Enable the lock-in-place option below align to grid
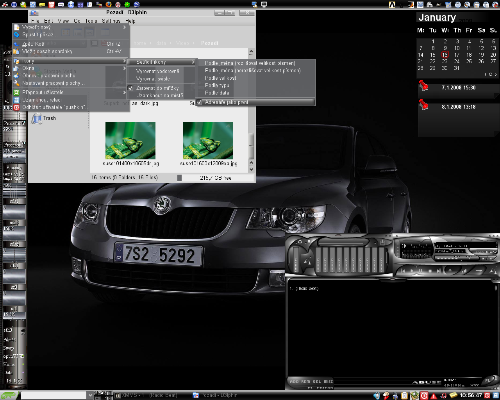The height and width of the screenshot is (400, 500). coord(160,95)
